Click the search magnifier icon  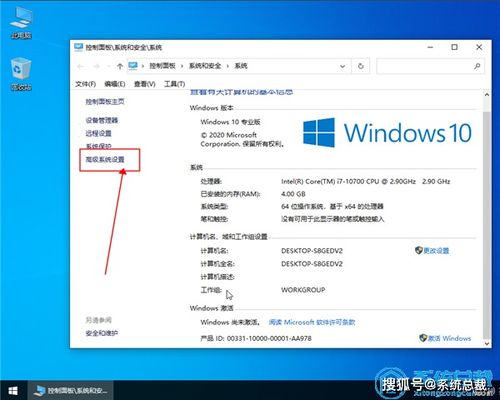click(477, 66)
